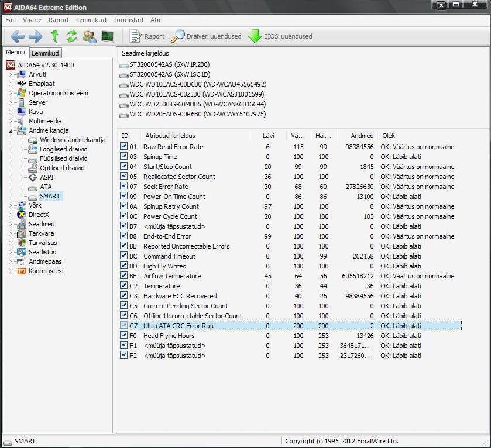Viewport: 491px width, 448px height.
Task: Expand the Tarkvara tree node
Action: (x=10, y=234)
